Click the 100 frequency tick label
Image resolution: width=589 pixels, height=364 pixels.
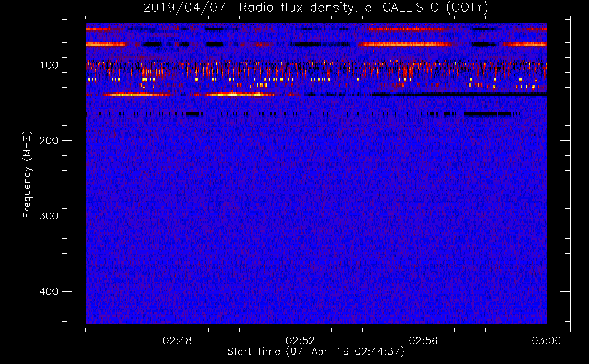[x=49, y=65]
